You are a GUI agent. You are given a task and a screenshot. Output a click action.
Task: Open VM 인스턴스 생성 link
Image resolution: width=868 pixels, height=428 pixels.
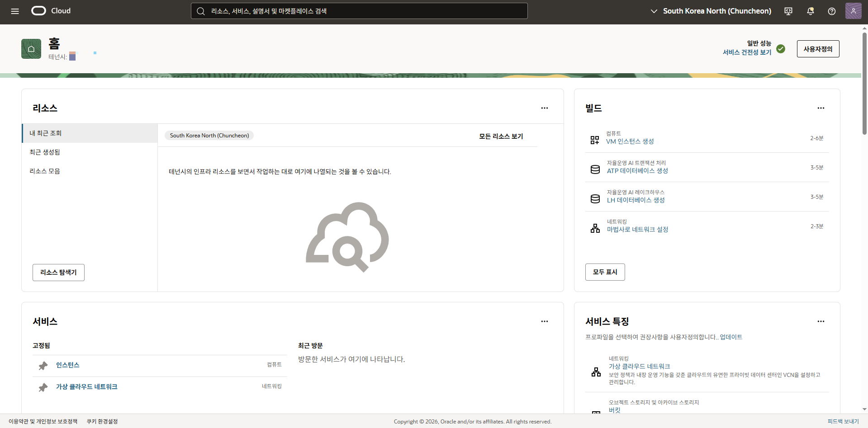(x=630, y=141)
